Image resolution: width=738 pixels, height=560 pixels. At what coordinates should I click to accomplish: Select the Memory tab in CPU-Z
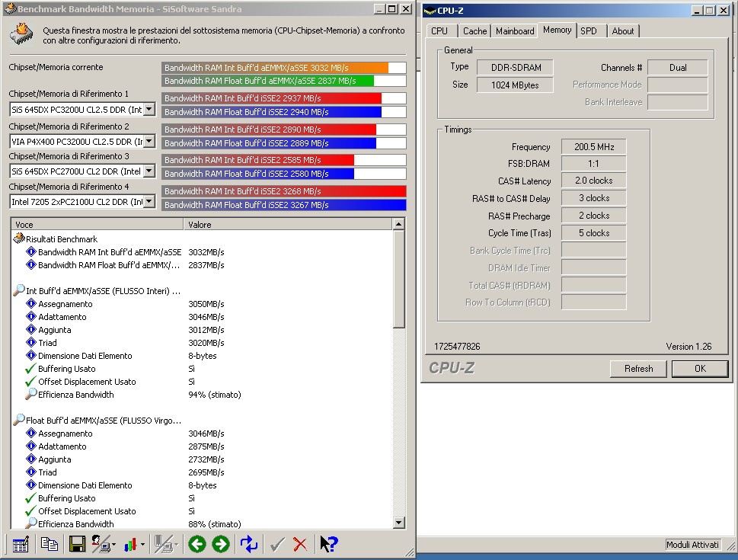pyautogui.click(x=557, y=30)
